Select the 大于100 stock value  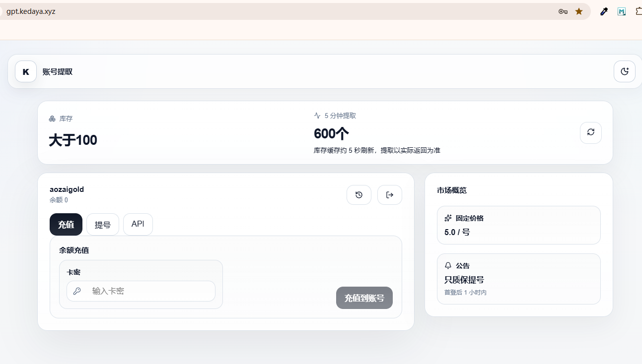pos(73,140)
